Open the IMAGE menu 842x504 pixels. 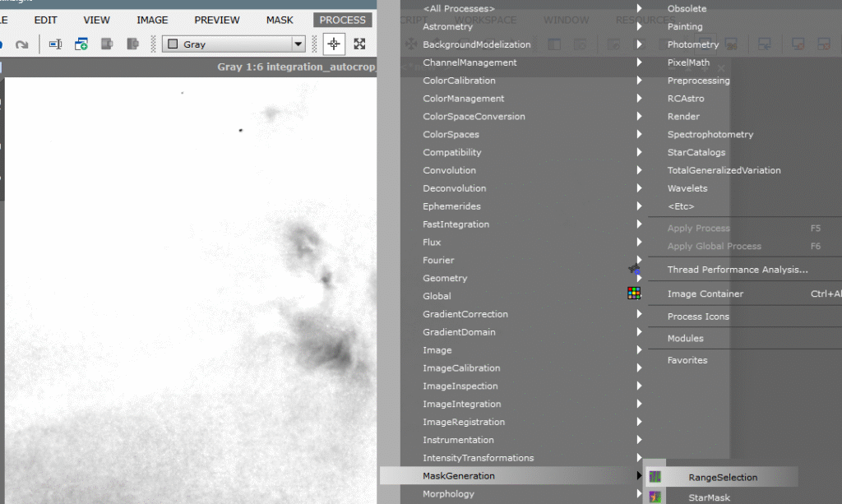tap(152, 20)
